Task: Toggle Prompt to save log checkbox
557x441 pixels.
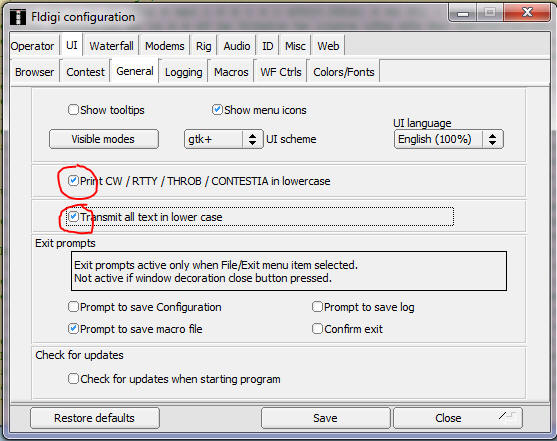Action: click(317, 307)
